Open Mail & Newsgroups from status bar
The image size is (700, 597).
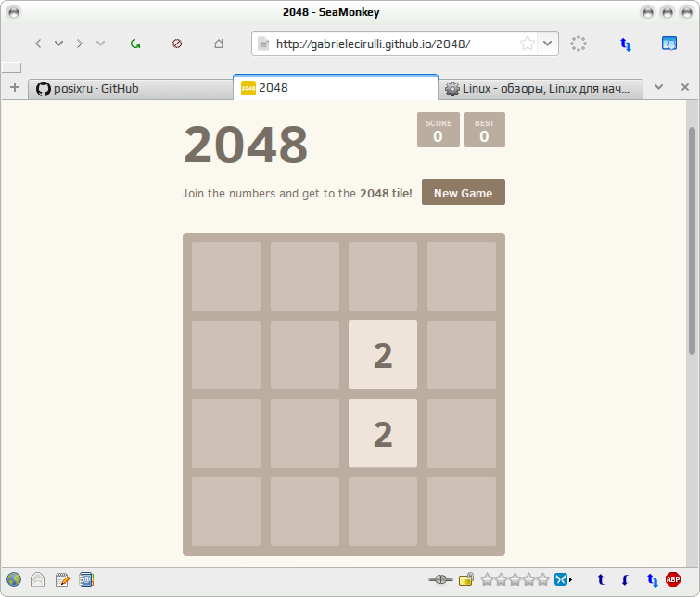click(x=37, y=580)
